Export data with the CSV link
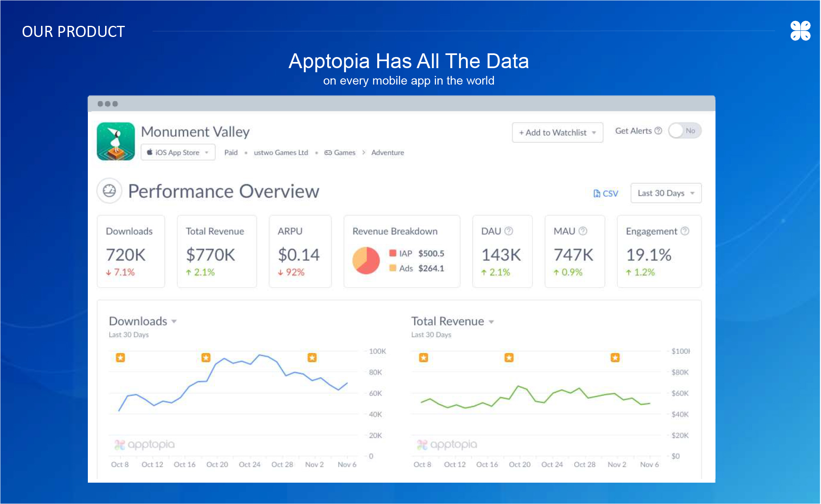The image size is (821, 504). coord(606,193)
